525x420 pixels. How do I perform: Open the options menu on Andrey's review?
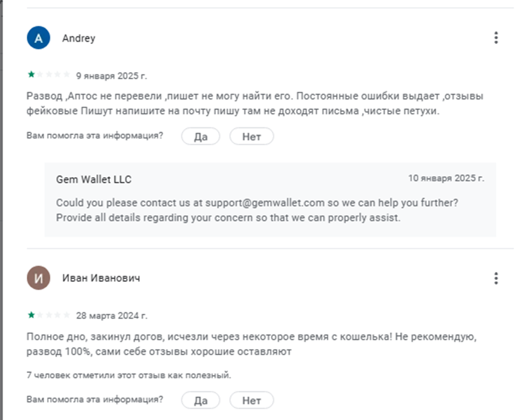[x=496, y=38]
